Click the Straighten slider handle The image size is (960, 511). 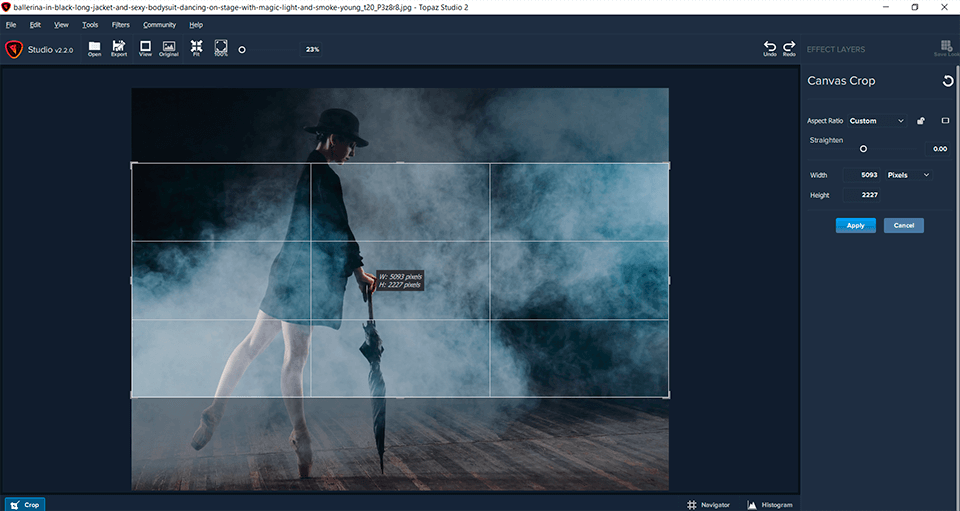pos(863,149)
